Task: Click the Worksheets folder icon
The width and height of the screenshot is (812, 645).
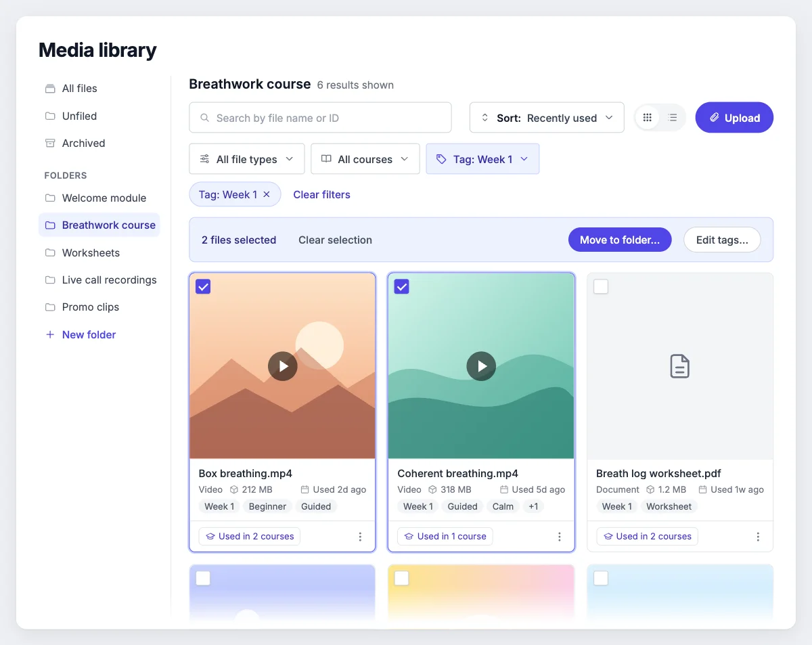Action: pyautogui.click(x=50, y=252)
